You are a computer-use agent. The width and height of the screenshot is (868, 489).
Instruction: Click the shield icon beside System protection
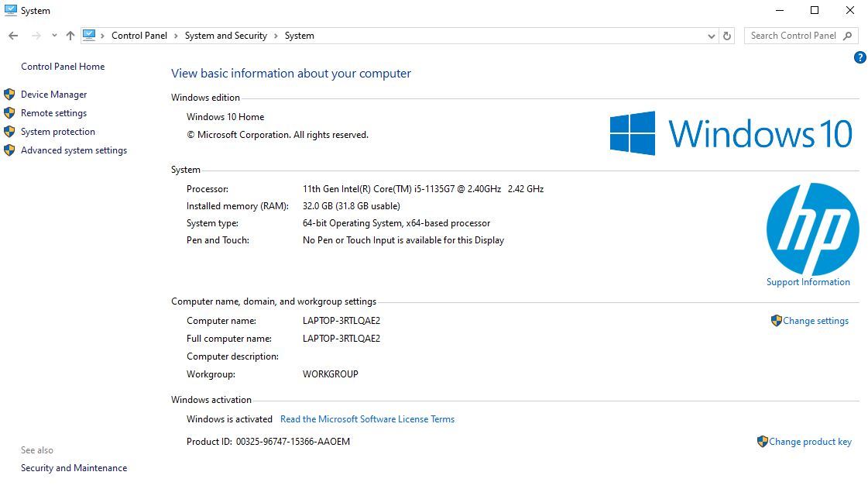coord(9,131)
